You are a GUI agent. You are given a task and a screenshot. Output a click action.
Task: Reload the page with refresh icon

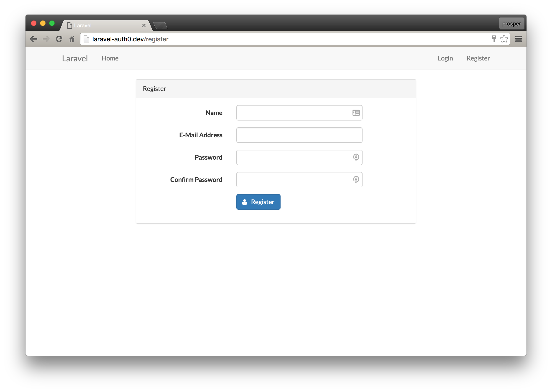click(x=59, y=39)
